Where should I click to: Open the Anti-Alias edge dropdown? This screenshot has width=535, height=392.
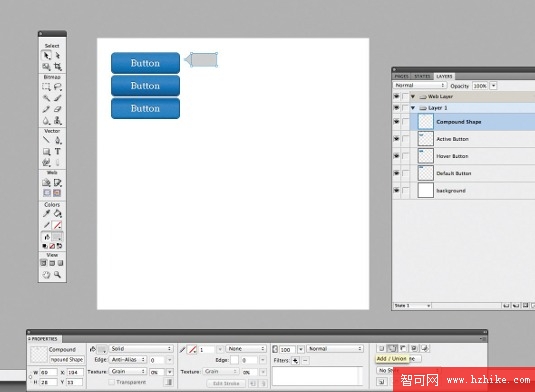pyautogui.click(x=128, y=360)
